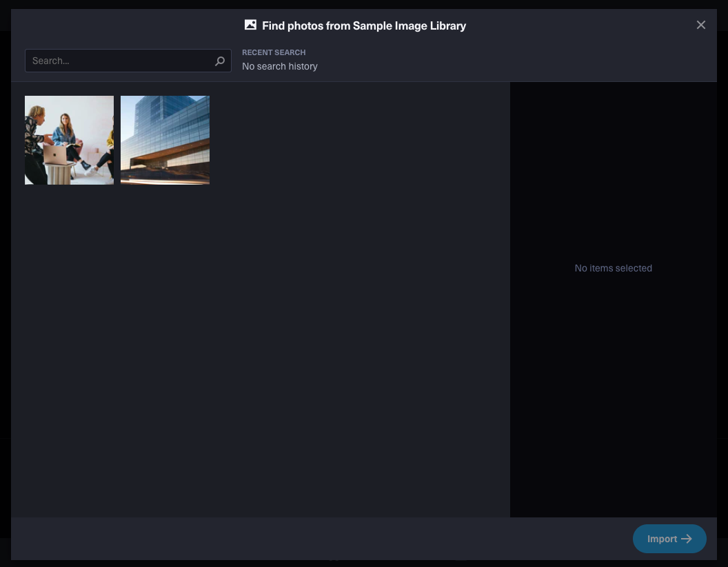The height and width of the screenshot is (567, 728).
Task: Click the dialog title Find photos from Sample Image Library
Action: pos(364,25)
